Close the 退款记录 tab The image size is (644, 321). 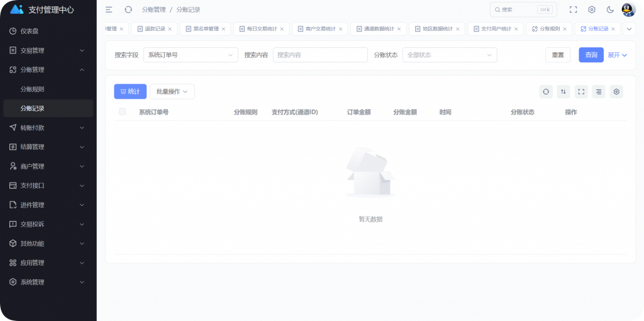[x=170, y=29]
